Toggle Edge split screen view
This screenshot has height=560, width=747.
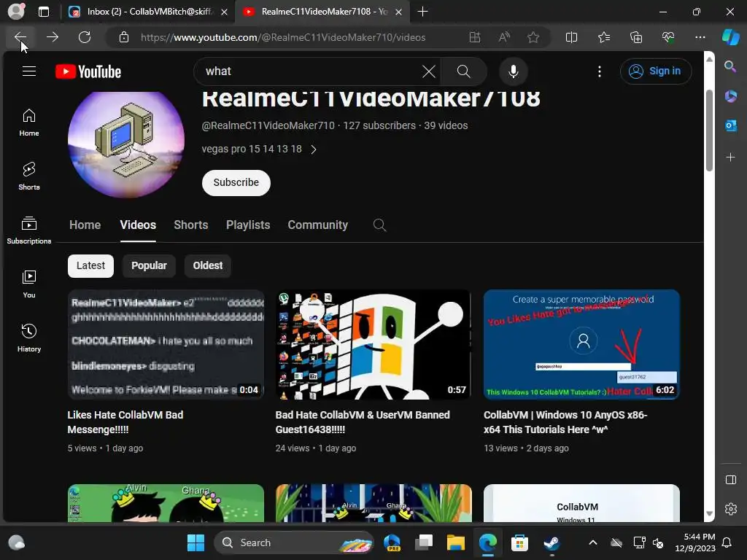pos(571,37)
